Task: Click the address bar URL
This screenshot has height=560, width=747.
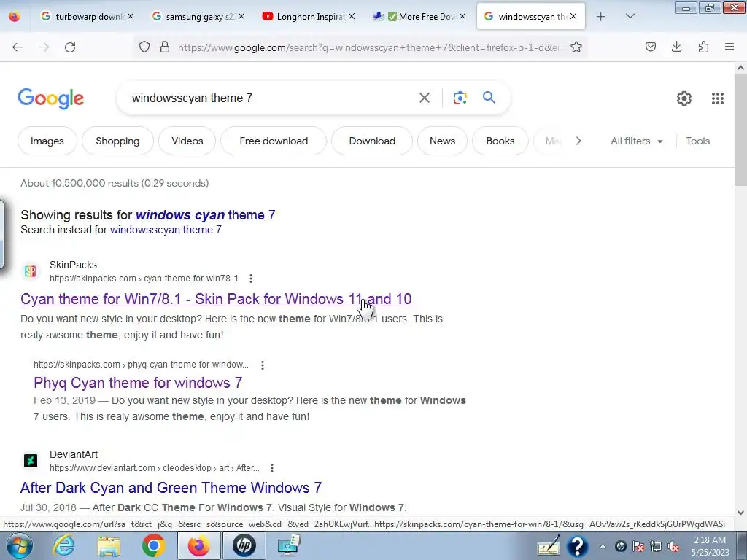Action: pyautogui.click(x=368, y=47)
